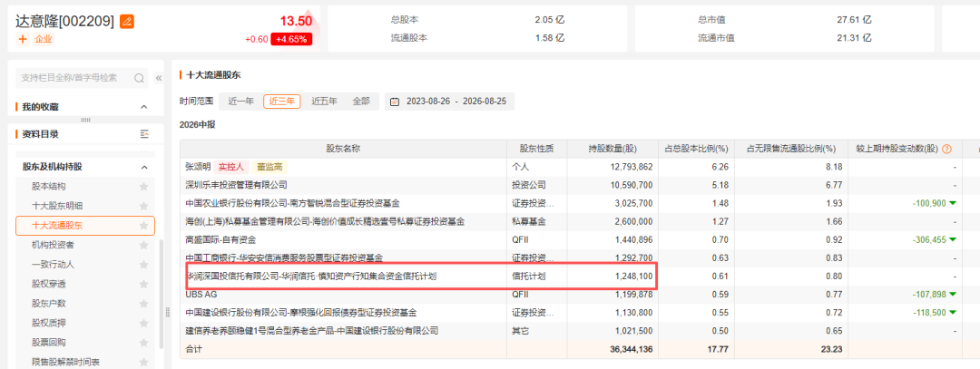Click 海创价值成长精选壹号 private fund row name
This screenshot has height=369, width=980.
point(325,221)
